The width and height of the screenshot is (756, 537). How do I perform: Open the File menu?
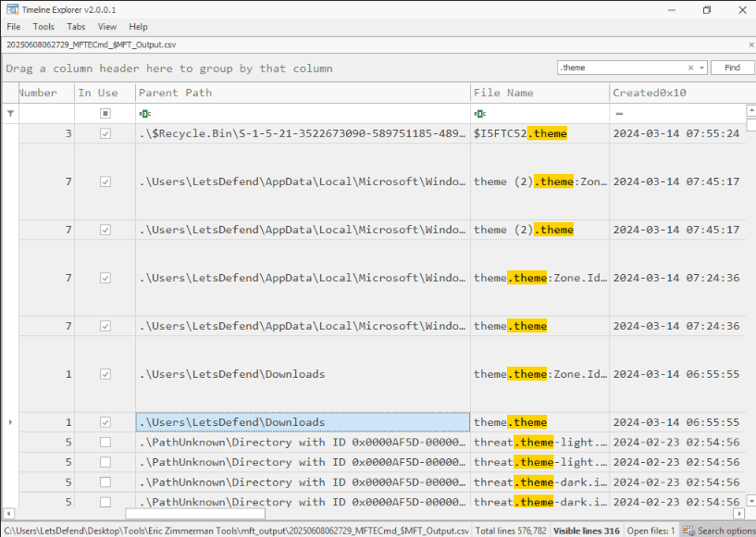coord(14,27)
